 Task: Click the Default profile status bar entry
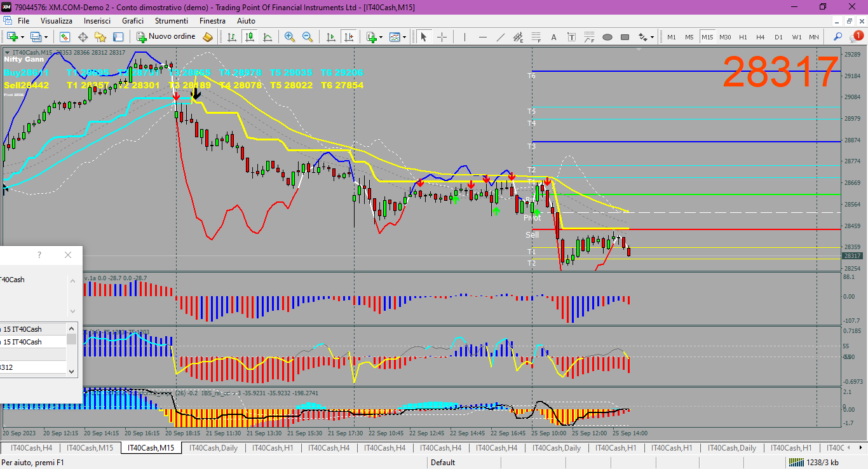(x=443, y=463)
